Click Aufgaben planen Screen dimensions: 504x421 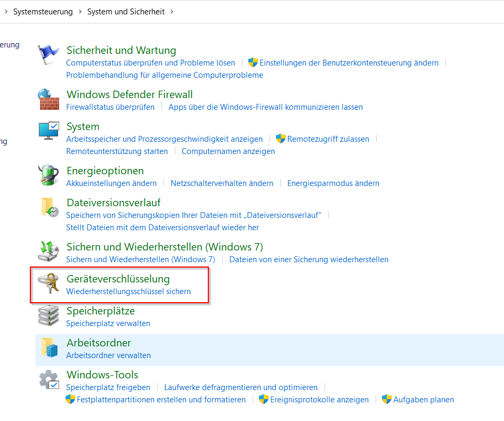click(424, 400)
